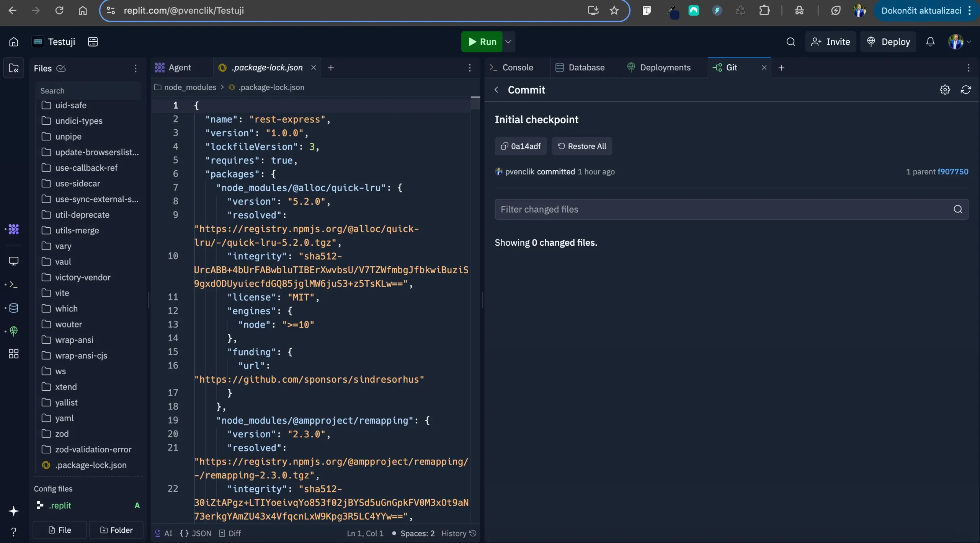980x543 pixels.
Task: Click the notifications bell icon
Action: (930, 42)
